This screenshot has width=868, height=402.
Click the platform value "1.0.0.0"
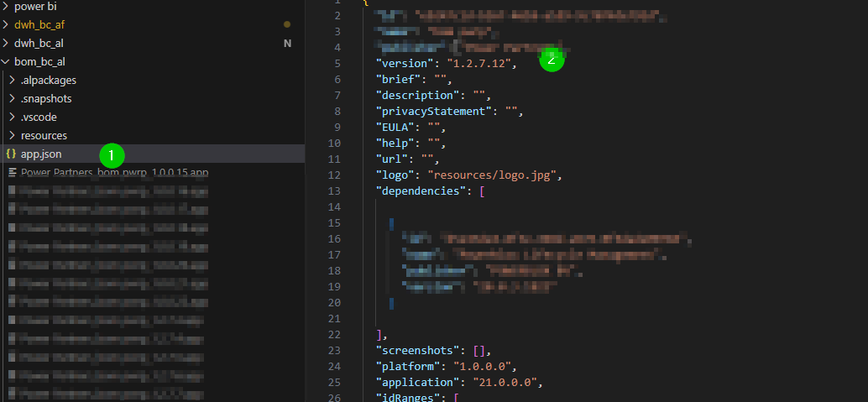482,367
